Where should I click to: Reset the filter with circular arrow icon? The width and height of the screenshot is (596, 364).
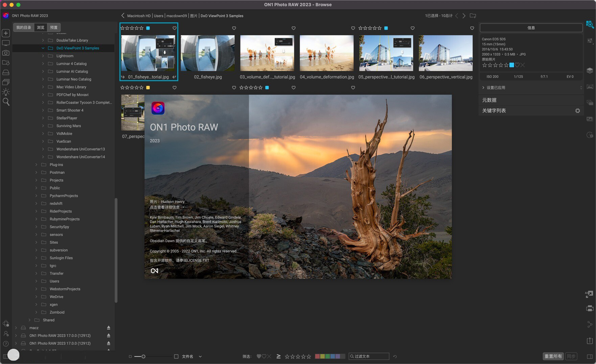coord(395,356)
